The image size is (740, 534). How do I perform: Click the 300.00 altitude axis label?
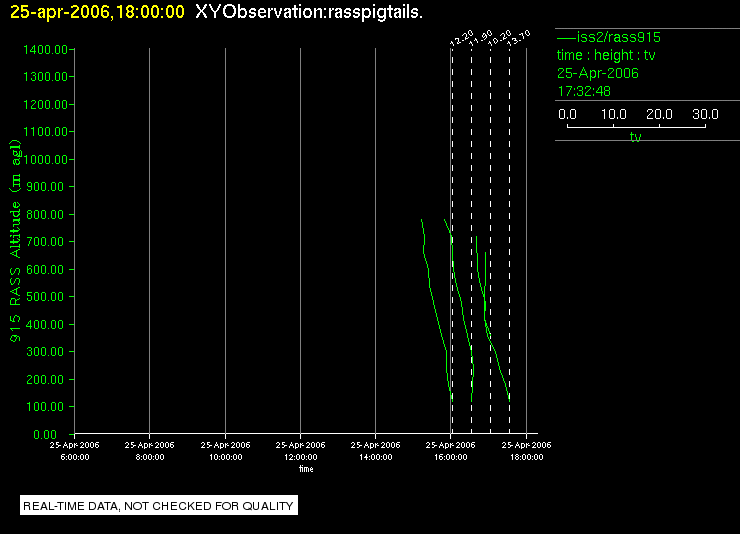45,351
